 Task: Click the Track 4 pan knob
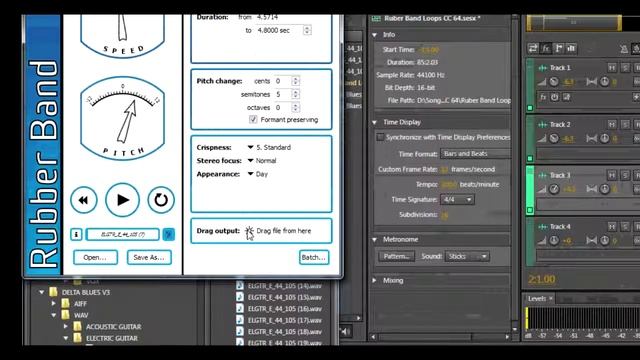coord(604,240)
